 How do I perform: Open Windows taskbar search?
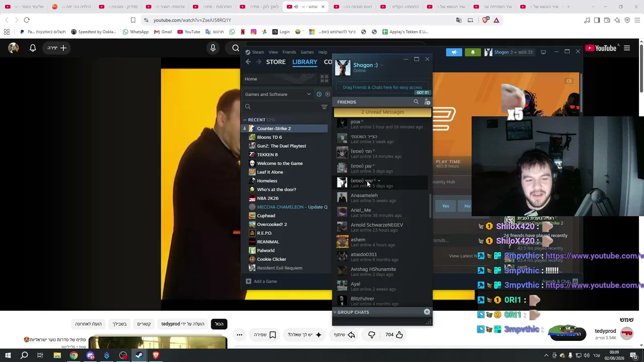(24, 355)
